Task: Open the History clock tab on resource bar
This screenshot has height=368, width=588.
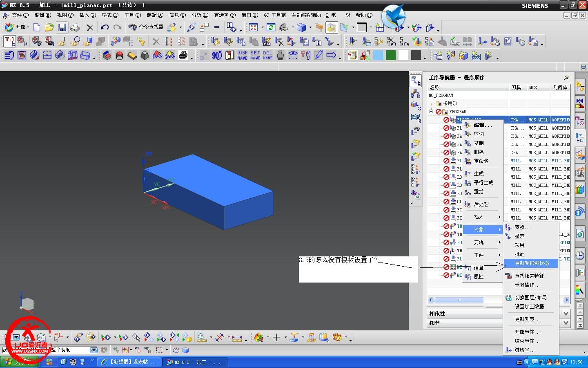Action: pos(580,256)
